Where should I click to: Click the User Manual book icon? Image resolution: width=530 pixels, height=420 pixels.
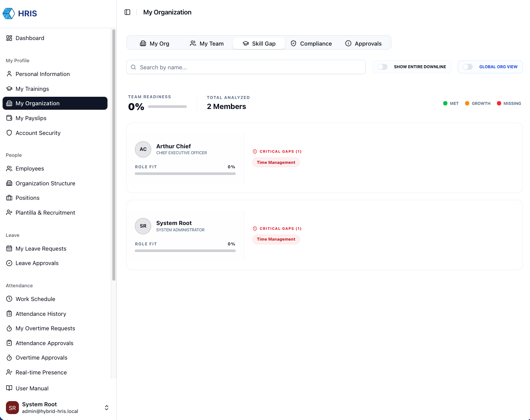(9, 388)
